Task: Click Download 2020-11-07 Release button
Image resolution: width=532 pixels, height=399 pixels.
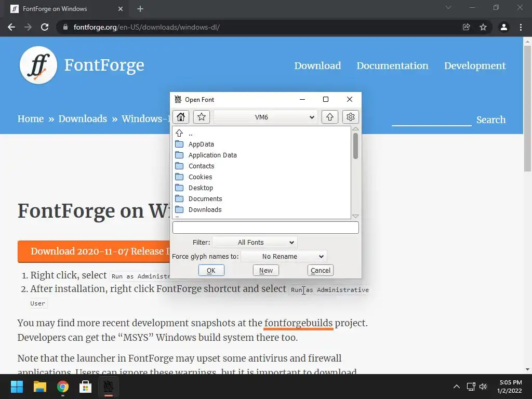Action: [94, 251]
